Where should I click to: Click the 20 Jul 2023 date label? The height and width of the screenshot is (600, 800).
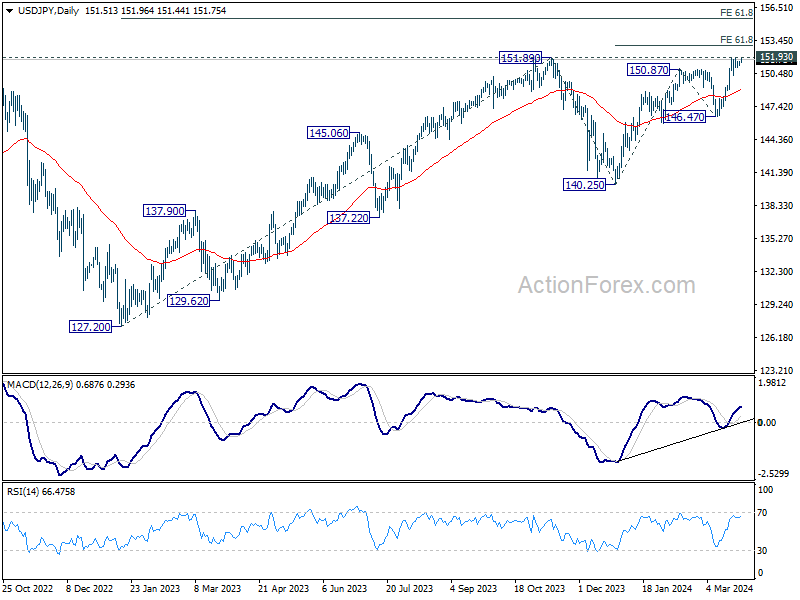coord(409,588)
